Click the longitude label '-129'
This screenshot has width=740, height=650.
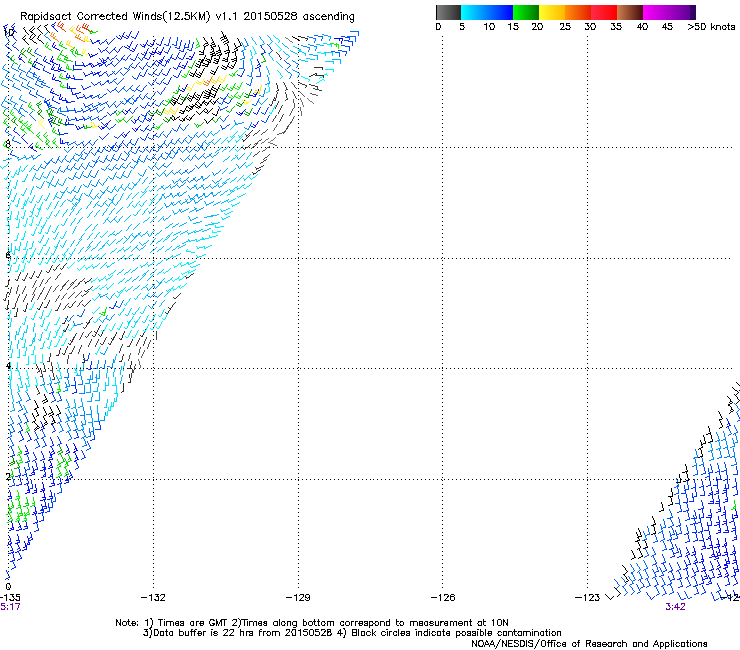pos(298,598)
